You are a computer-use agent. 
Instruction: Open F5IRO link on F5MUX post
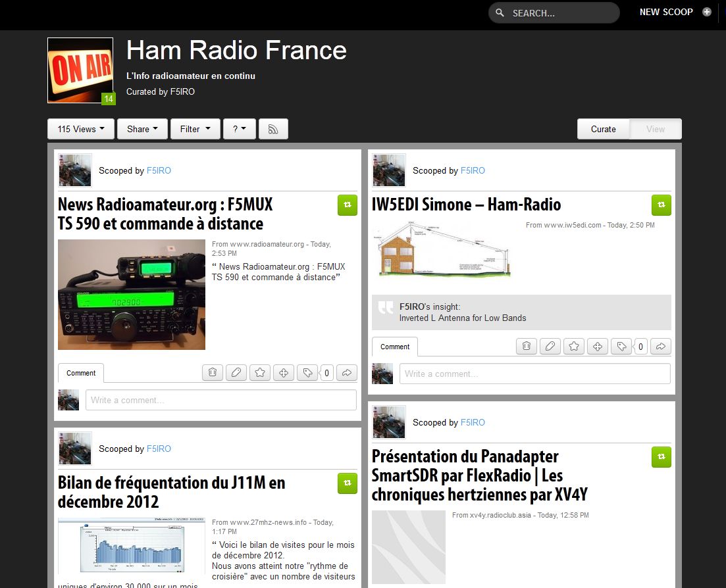[x=159, y=171]
